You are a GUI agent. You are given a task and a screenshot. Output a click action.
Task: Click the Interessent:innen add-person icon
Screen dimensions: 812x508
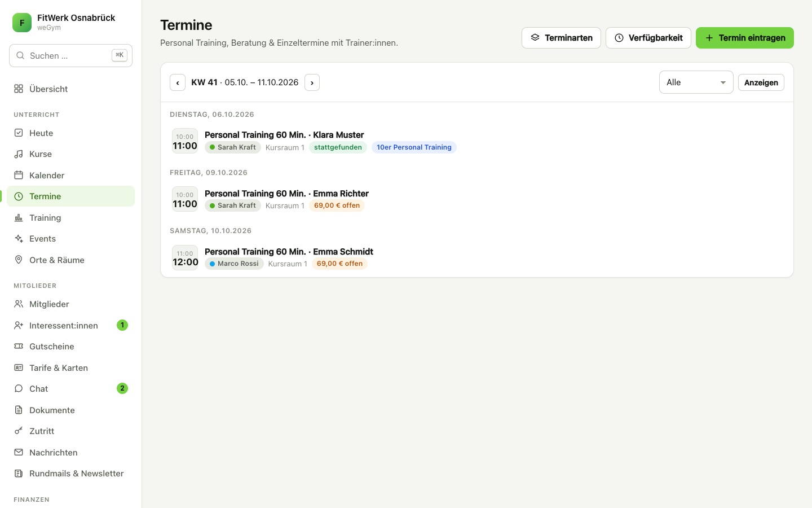tap(19, 325)
